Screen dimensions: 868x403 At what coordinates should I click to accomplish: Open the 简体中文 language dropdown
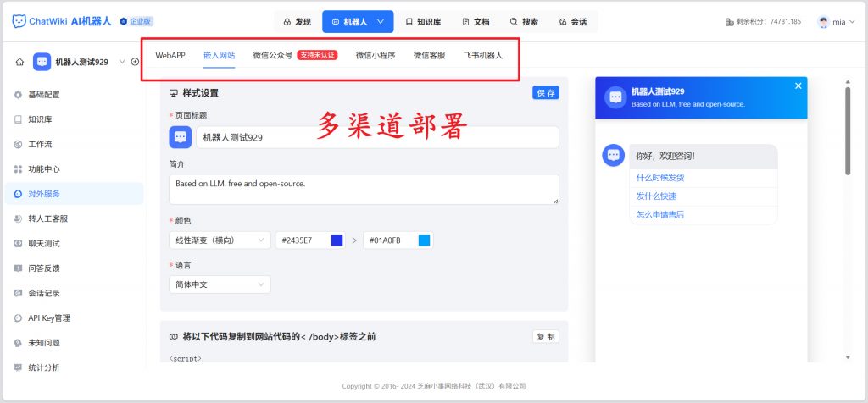click(220, 284)
